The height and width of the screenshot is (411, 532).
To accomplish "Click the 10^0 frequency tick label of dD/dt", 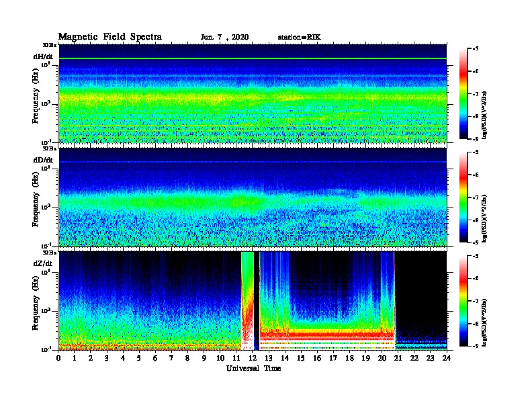I will coord(46,207).
